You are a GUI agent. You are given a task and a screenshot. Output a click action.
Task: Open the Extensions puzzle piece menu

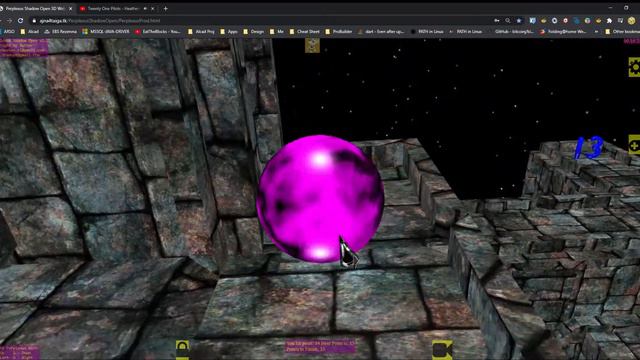pos(609,20)
